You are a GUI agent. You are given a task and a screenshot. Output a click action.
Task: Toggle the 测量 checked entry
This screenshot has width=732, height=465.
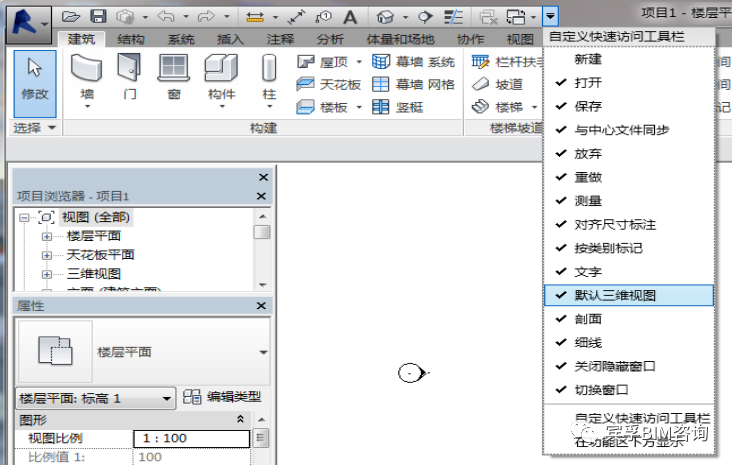[x=628, y=201]
